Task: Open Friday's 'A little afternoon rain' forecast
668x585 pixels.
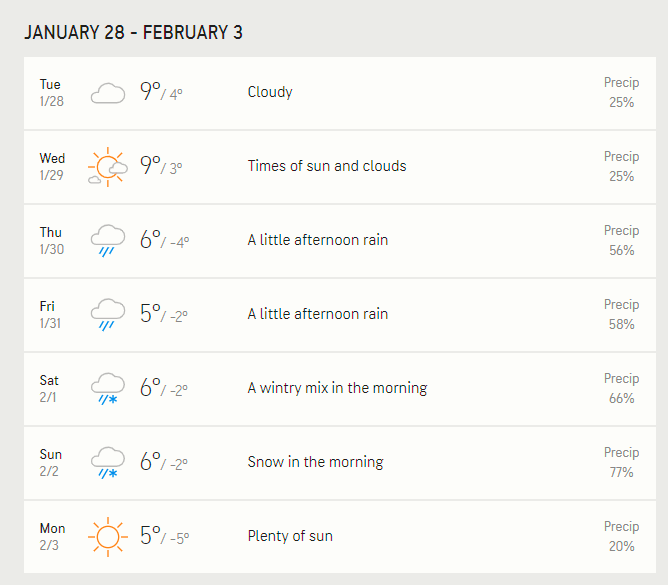Action: pos(318,314)
